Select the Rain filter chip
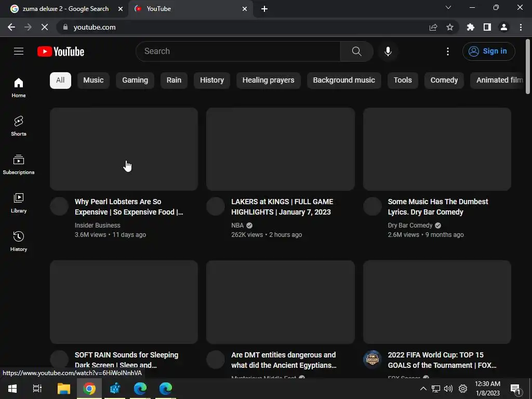Viewport: 532px width, 399px height. pyautogui.click(x=174, y=81)
